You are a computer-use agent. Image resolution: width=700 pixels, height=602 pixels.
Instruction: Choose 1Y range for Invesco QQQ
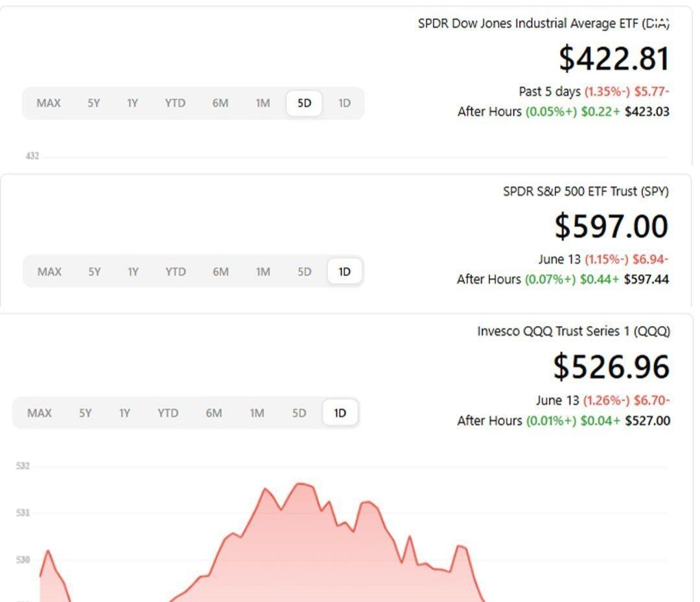click(125, 413)
